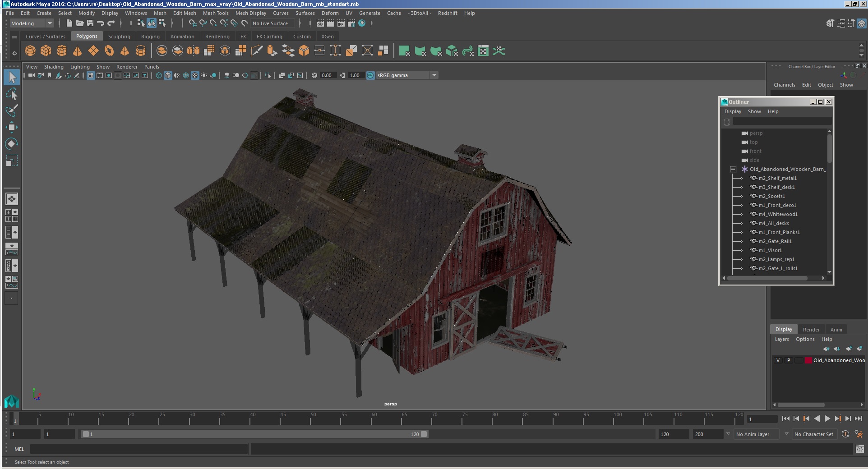
Task: Select m2_Gate_Rail1 in Outliner
Action: pyautogui.click(x=775, y=241)
